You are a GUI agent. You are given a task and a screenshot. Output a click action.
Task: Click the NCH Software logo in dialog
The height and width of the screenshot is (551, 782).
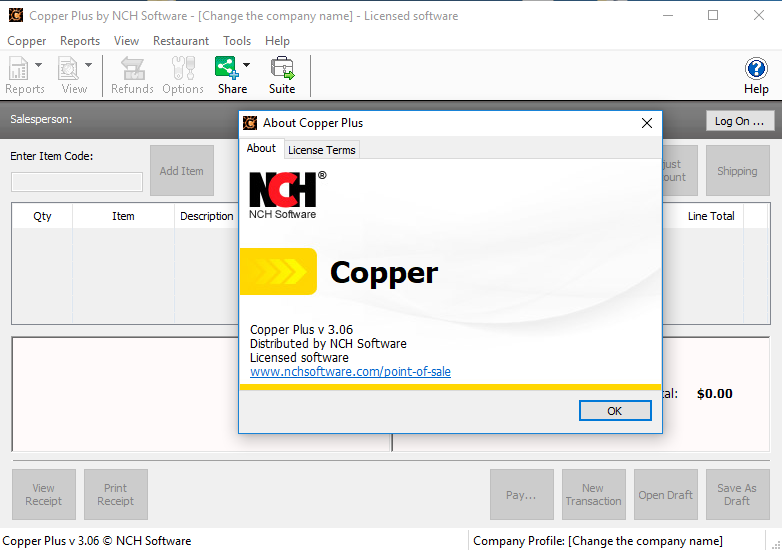click(288, 195)
